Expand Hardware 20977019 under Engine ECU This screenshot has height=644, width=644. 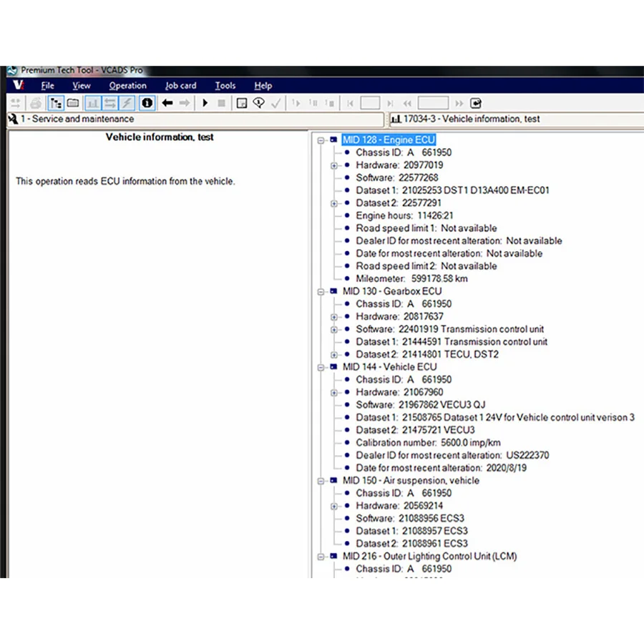point(334,165)
